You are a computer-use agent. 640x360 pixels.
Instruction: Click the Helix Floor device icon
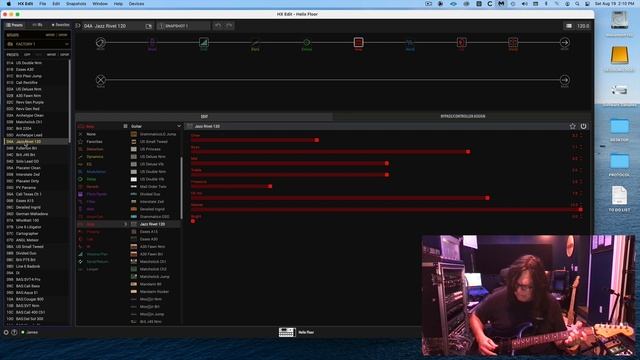point(287,332)
